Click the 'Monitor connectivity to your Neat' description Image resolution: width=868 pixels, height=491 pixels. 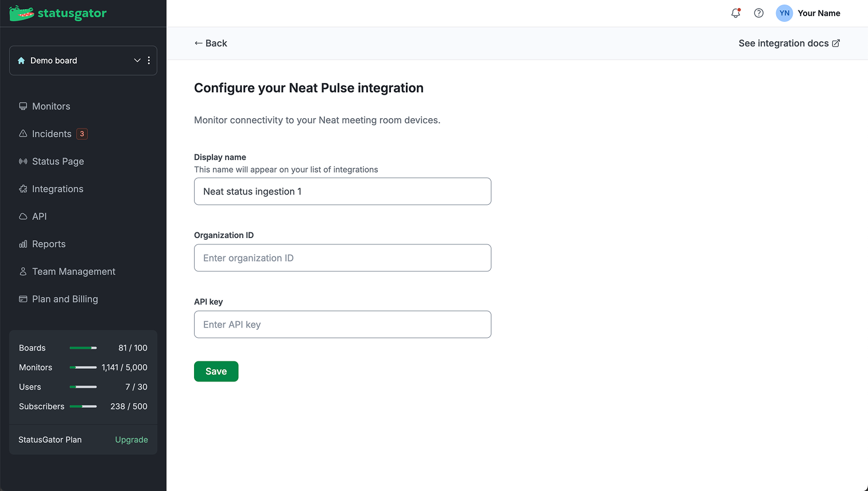click(x=317, y=120)
